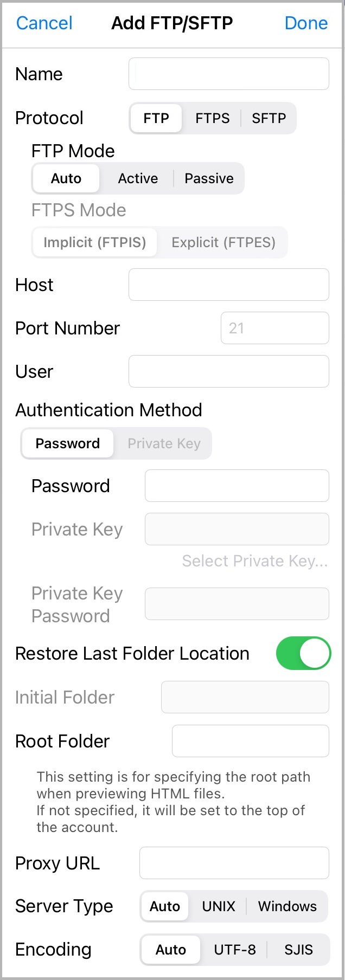Cancel adding the FTP/SFTP account
The height and width of the screenshot is (980, 345).
tap(43, 23)
